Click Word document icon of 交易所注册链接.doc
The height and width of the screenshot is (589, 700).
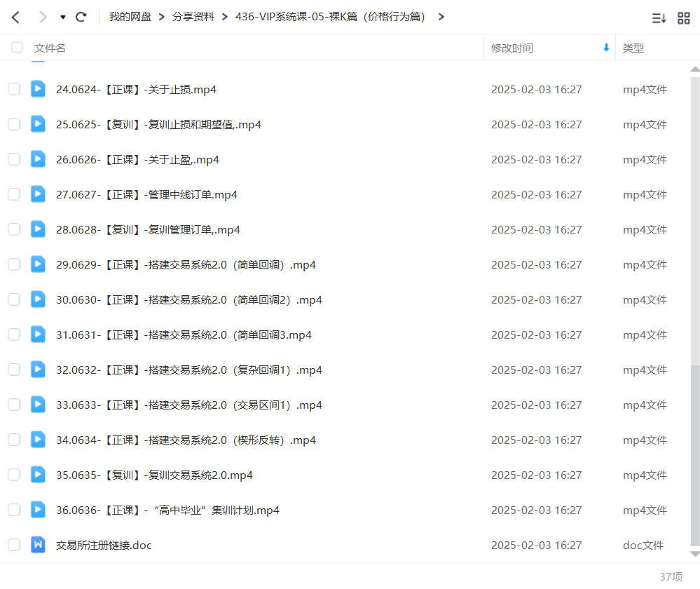pyautogui.click(x=38, y=544)
